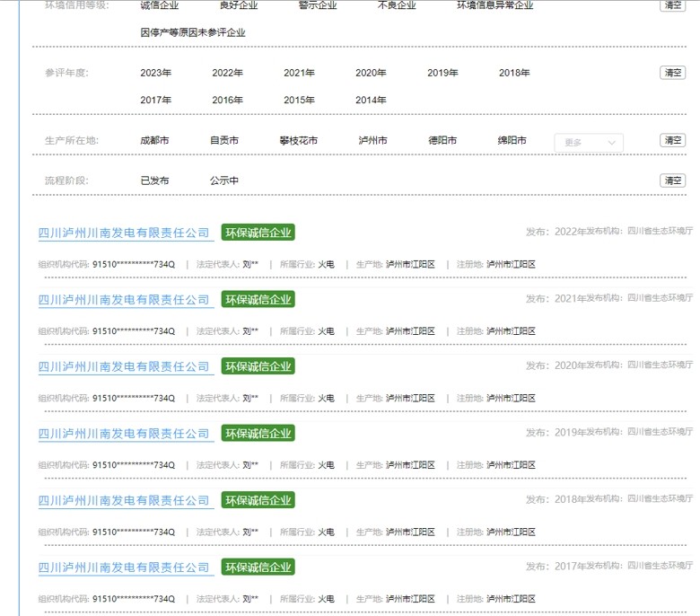Open the 更多 city dropdown
The image size is (700, 616).
(589, 143)
